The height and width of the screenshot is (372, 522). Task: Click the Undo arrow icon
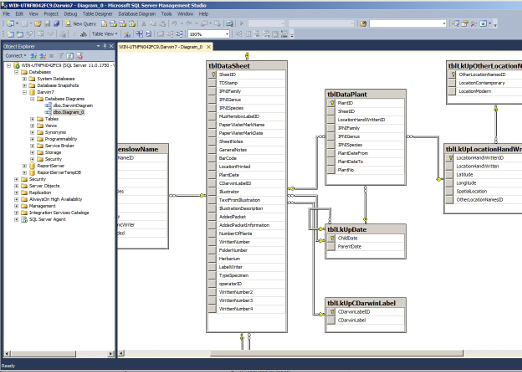tap(174, 24)
